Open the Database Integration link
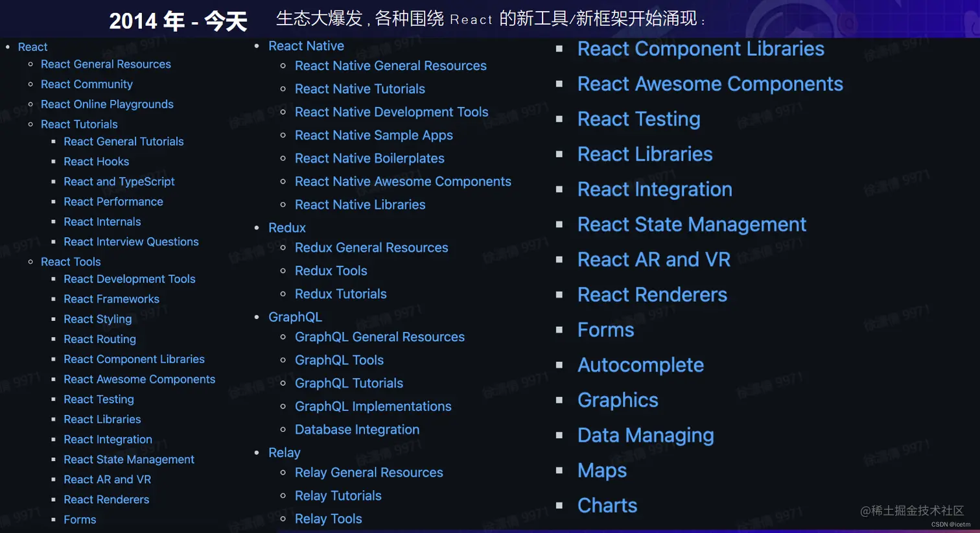 pyautogui.click(x=357, y=429)
